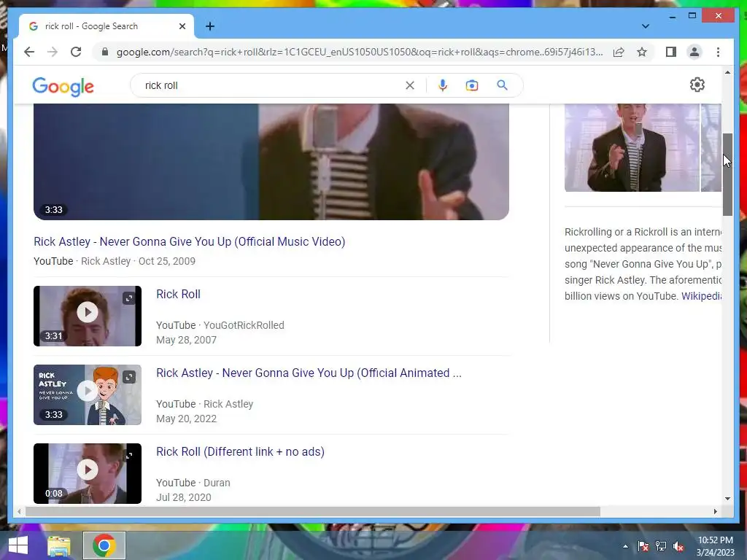Open Never Gonna Give You Up Official Music Video
The image size is (747, 560).
click(189, 241)
